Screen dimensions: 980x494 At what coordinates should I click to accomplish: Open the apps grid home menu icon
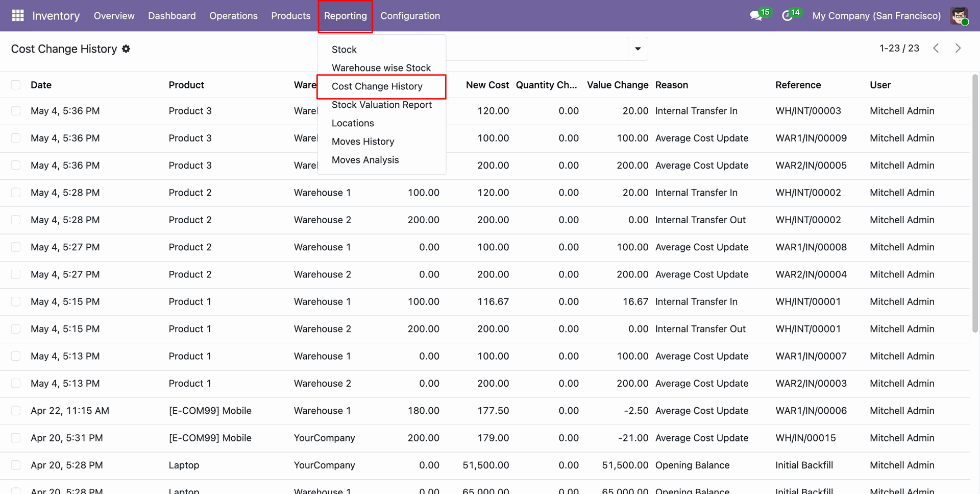pyautogui.click(x=18, y=16)
